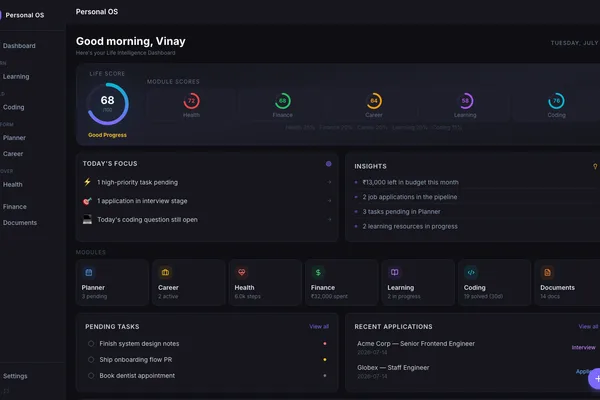600x400 pixels.
Task: Click the insights lightbulb icon
Action: 595,166
